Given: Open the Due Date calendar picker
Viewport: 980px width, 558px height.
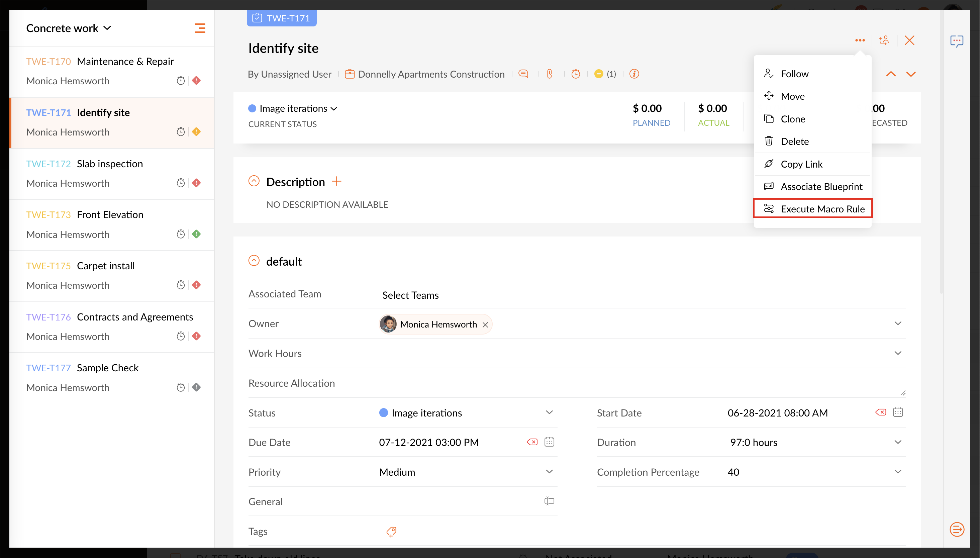Looking at the screenshot, I should 550,442.
